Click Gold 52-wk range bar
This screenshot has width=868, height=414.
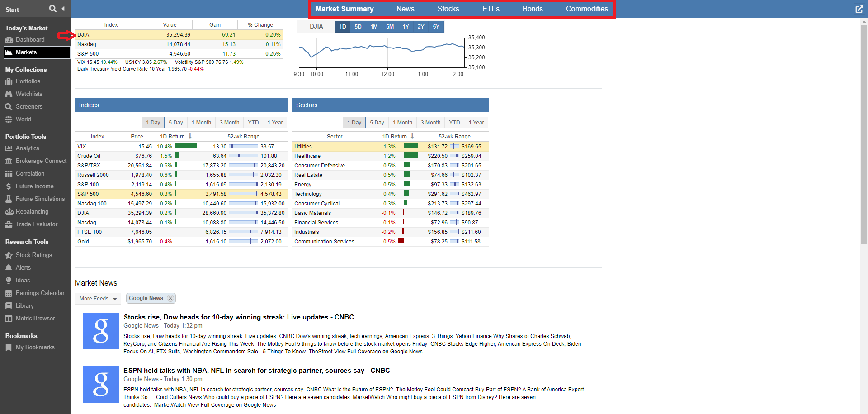pyautogui.click(x=243, y=242)
